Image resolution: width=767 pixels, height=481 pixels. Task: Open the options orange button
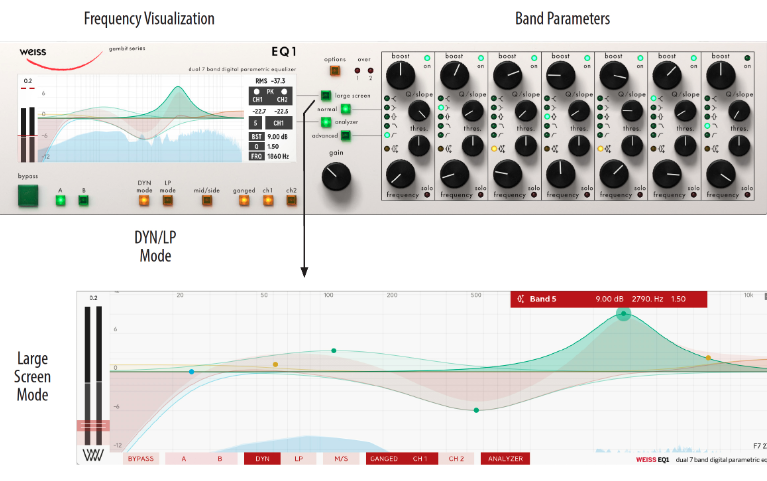pyautogui.click(x=335, y=71)
